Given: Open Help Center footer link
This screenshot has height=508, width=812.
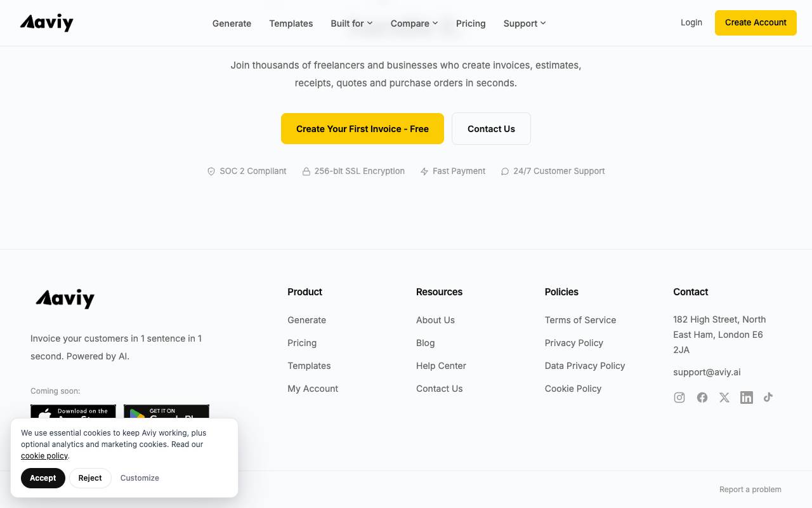Looking at the screenshot, I should tap(441, 366).
